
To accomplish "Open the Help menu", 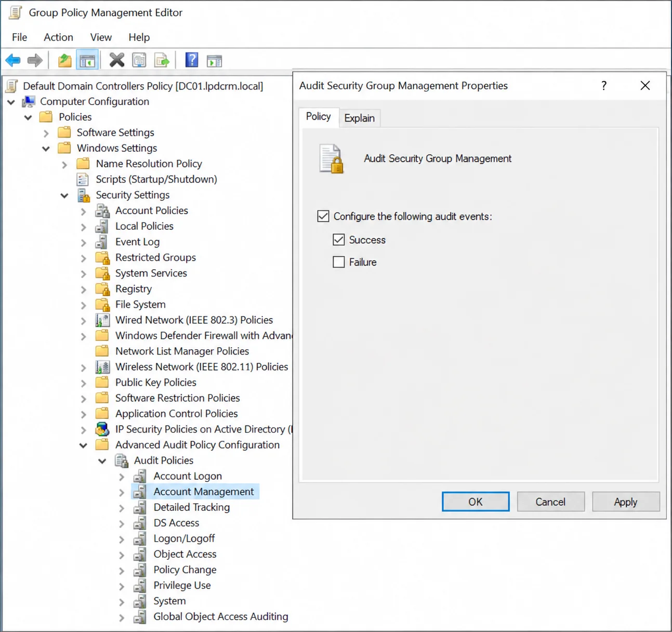I will click(139, 37).
